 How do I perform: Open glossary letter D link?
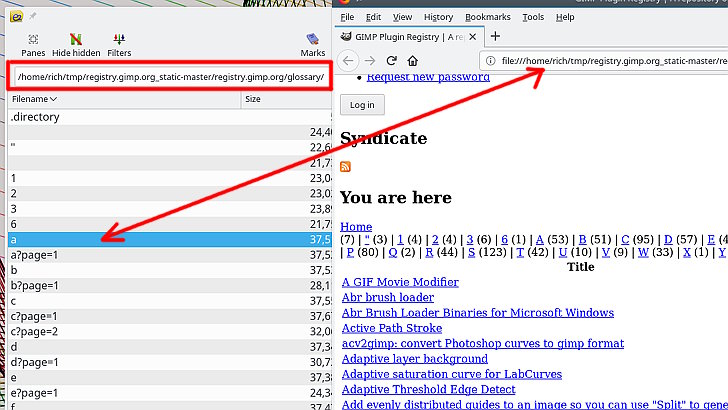668,240
